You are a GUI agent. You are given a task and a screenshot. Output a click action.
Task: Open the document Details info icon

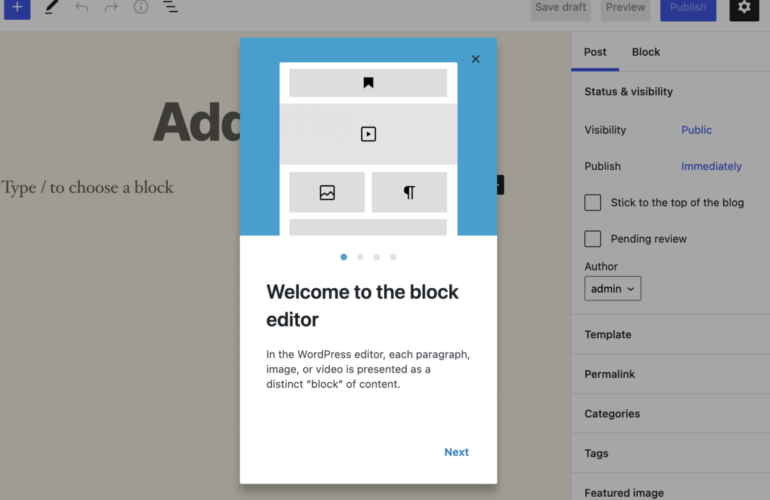coord(141,6)
